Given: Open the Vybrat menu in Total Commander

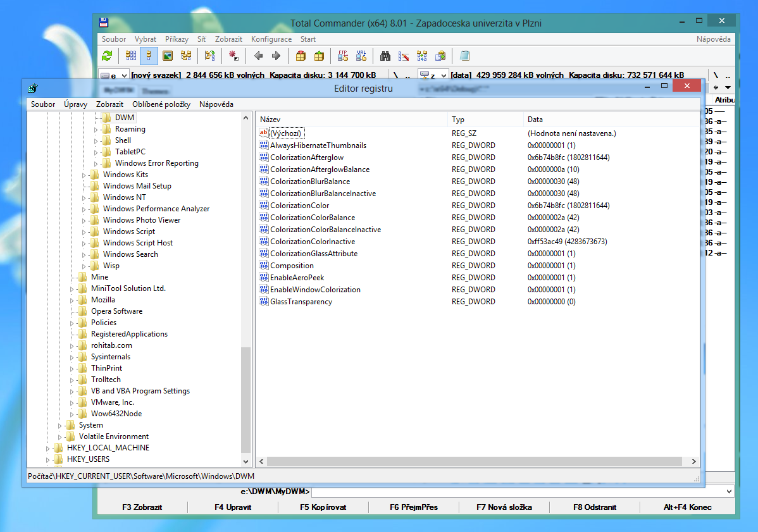Looking at the screenshot, I should coord(146,39).
